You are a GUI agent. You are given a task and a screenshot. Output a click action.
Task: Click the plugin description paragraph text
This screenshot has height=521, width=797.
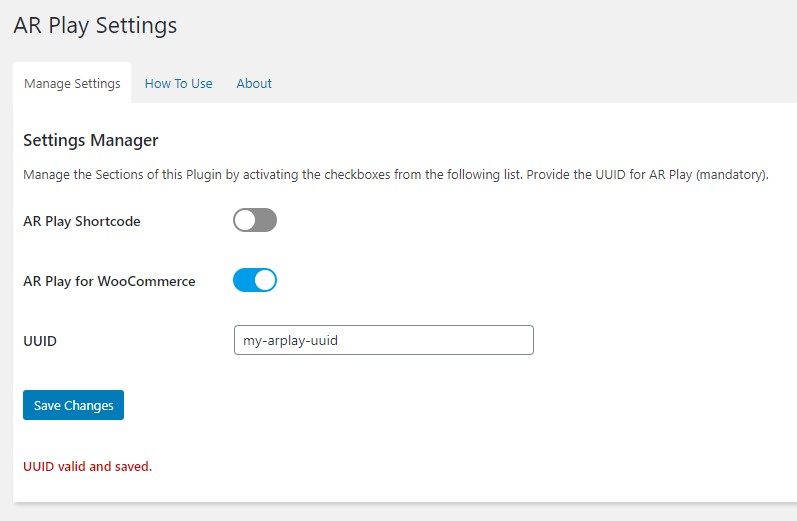tap(396, 175)
